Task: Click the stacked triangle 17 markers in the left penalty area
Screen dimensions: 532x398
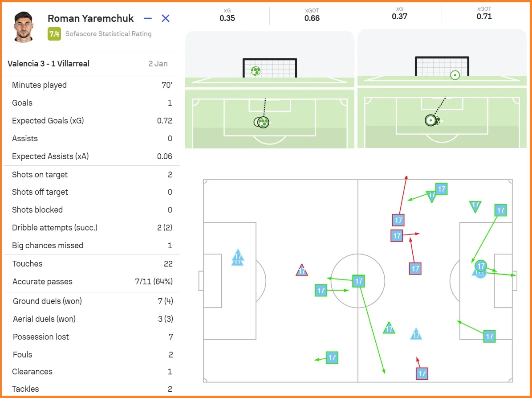Action: pyautogui.click(x=238, y=258)
